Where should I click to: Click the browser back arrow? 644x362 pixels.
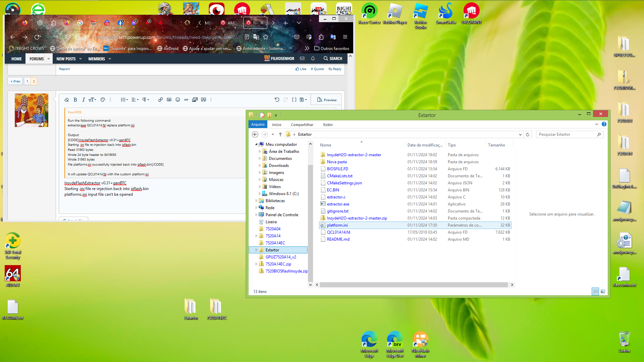[x=13, y=37]
